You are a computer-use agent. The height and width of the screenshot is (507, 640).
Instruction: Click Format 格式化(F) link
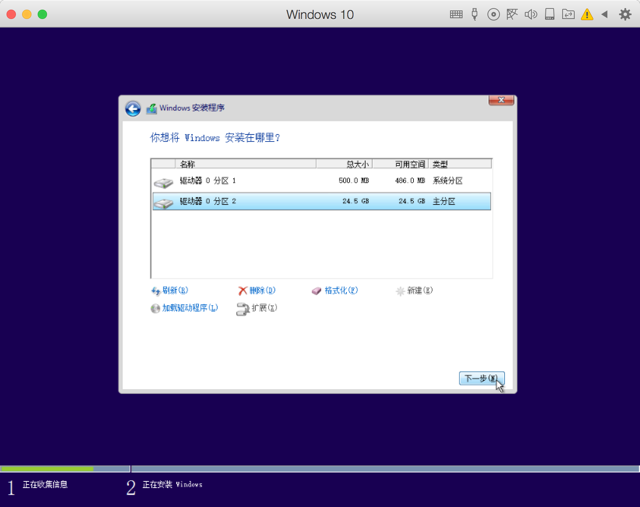(335, 290)
